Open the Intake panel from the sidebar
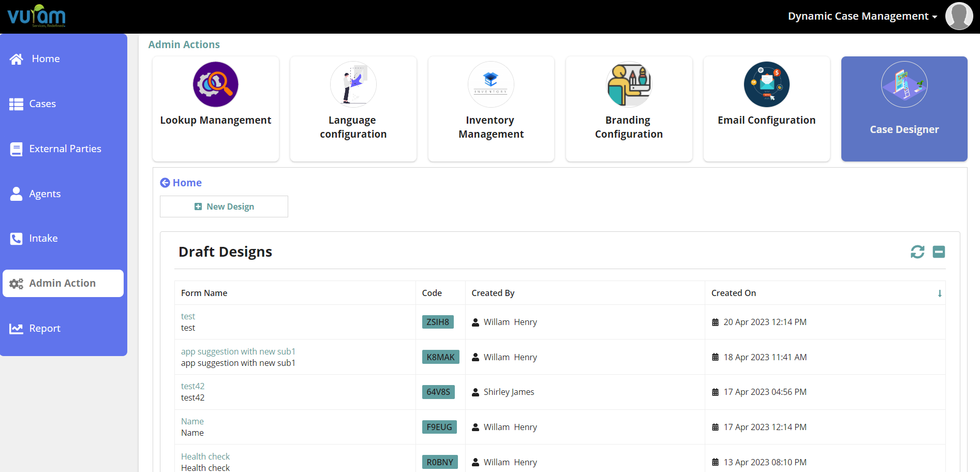 (43, 238)
